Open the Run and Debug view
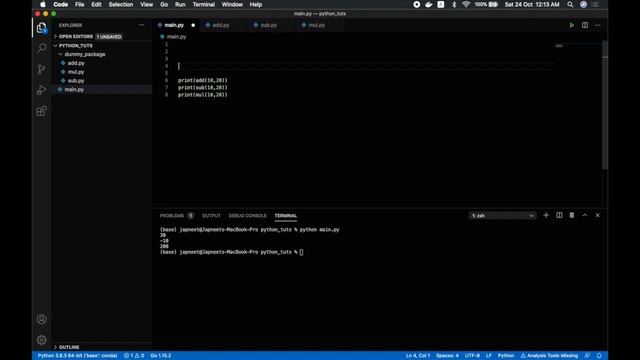The width and height of the screenshot is (640, 360). 41,90
